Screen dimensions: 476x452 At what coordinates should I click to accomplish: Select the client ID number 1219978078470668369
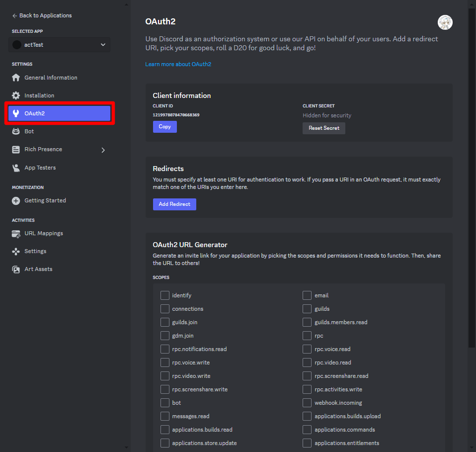coord(176,115)
